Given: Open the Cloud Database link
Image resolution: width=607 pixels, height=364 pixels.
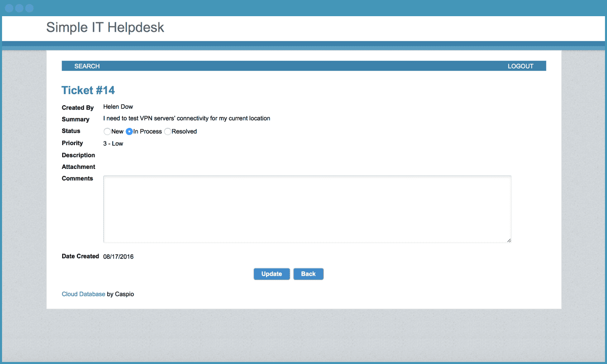Looking at the screenshot, I should (83, 294).
